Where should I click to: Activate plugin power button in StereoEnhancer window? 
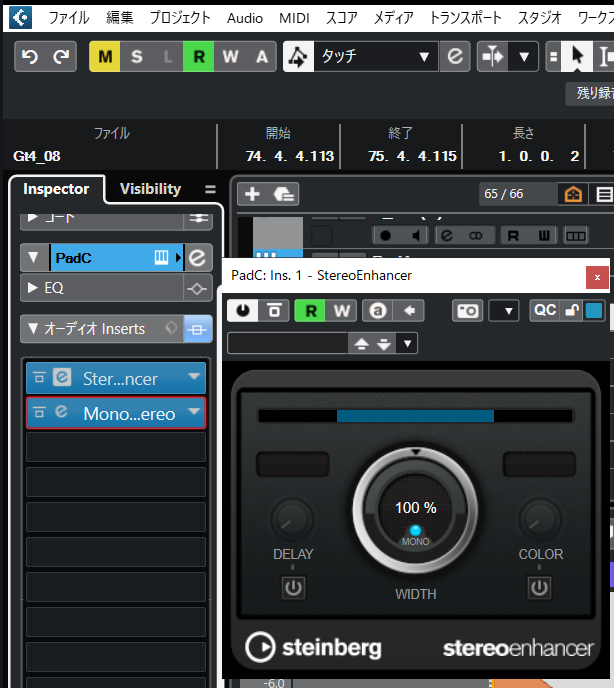[243, 311]
